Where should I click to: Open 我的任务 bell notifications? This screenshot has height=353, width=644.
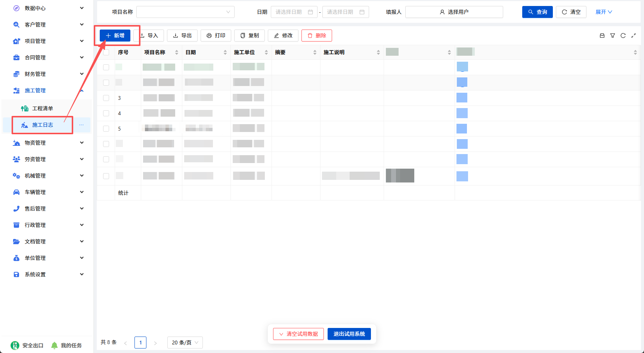click(x=55, y=346)
